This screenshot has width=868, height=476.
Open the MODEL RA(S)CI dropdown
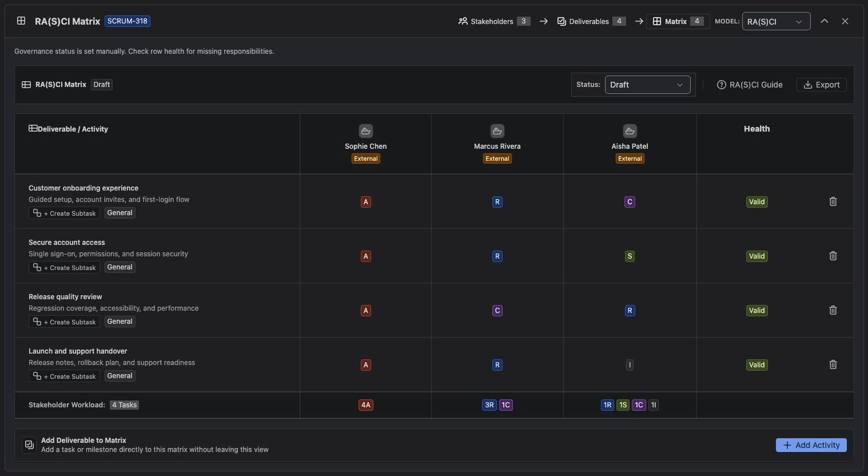776,21
